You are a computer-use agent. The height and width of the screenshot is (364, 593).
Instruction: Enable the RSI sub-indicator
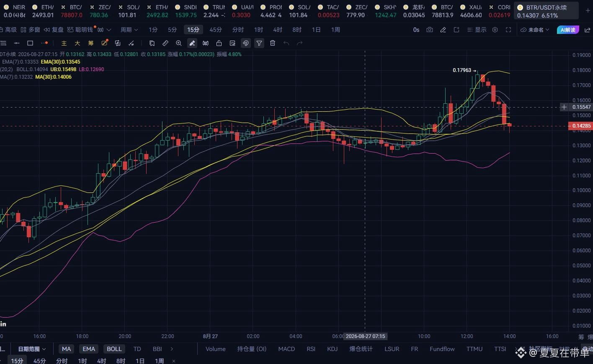click(311, 349)
